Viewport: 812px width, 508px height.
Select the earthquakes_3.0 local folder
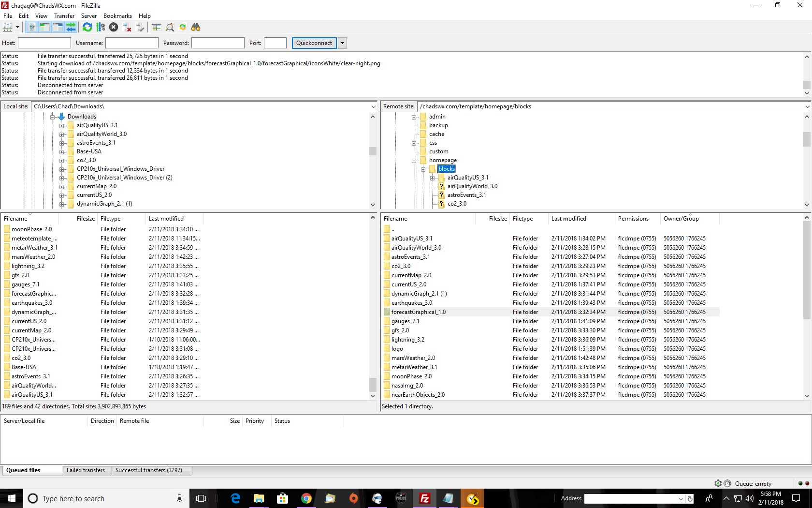click(x=101, y=303)
